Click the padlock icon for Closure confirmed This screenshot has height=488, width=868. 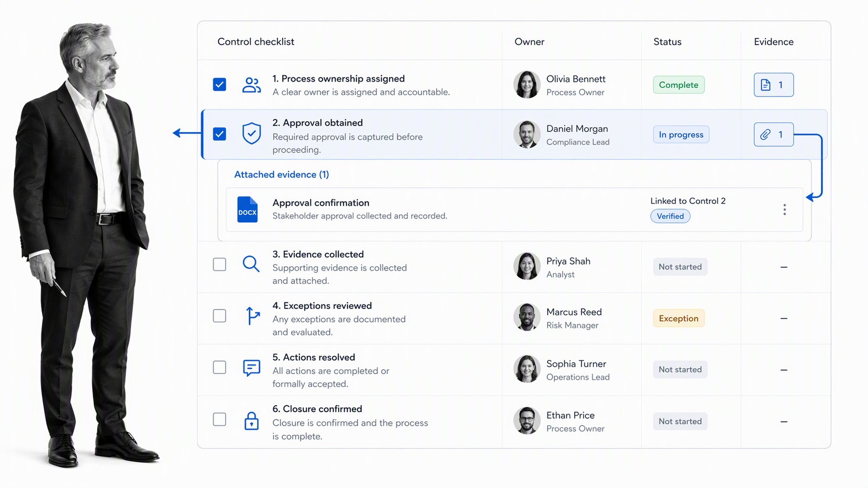tap(251, 421)
